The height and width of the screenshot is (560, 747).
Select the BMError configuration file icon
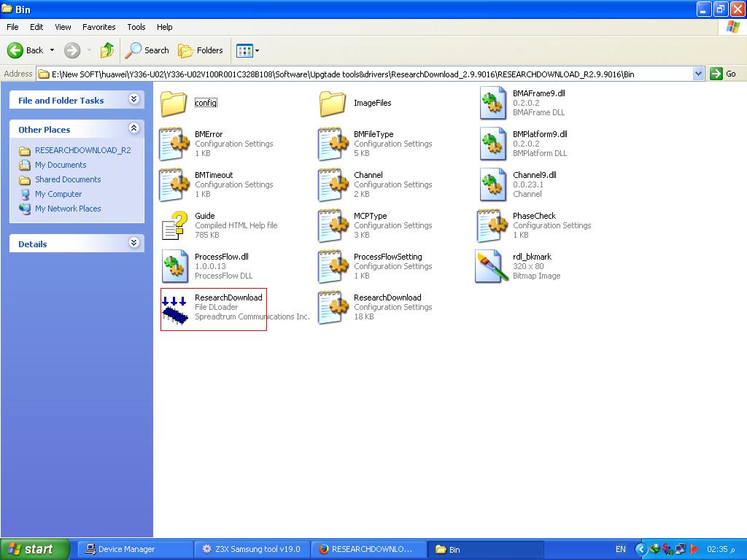pos(174,144)
